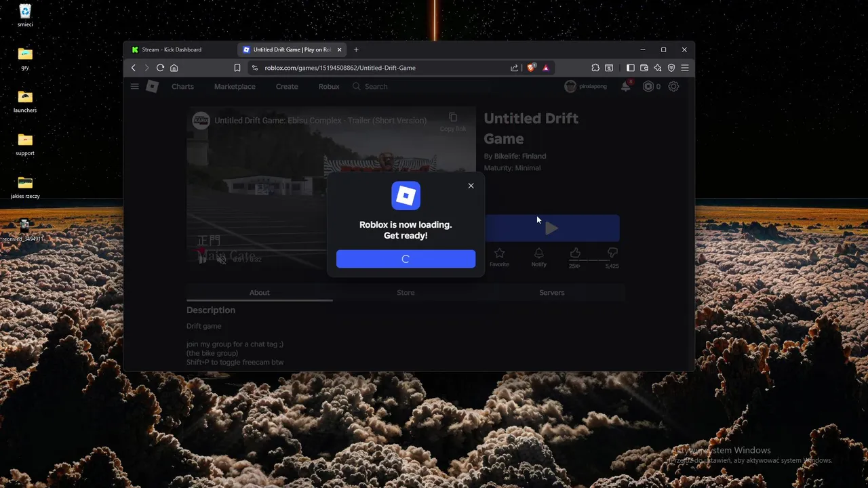Open the launchers desktop folder
The width and height of the screenshot is (868, 488).
(25, 101)
